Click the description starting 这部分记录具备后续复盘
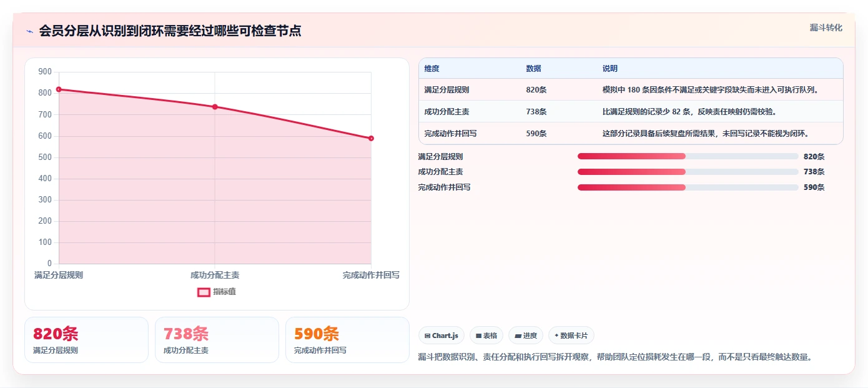This screenshot has height=388, width=868. tap(706, 134)
